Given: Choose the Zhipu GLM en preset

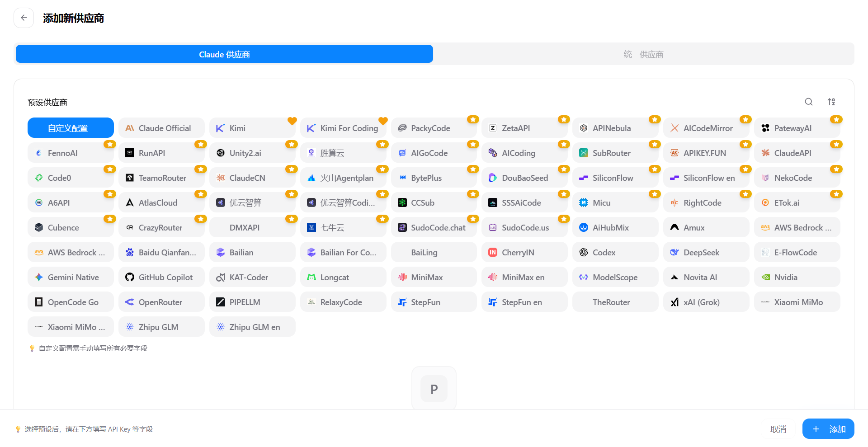Looking at the screenshot, I should 252,327.
